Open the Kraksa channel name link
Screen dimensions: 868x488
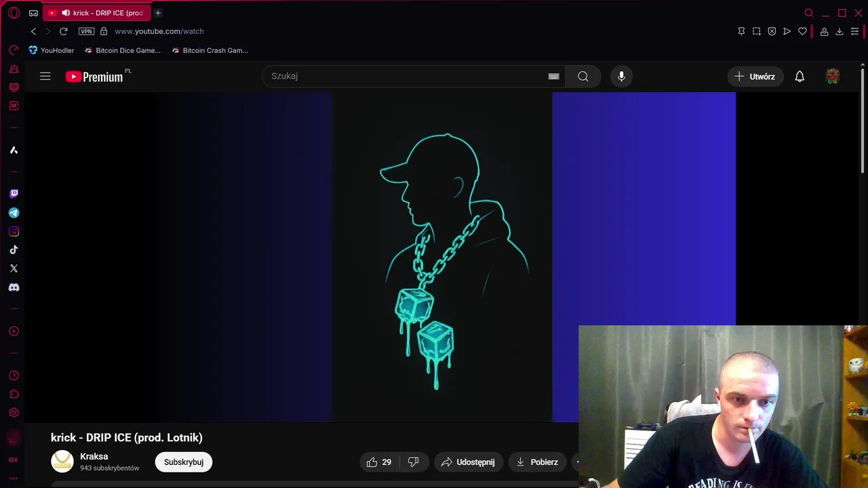point(94,456)
